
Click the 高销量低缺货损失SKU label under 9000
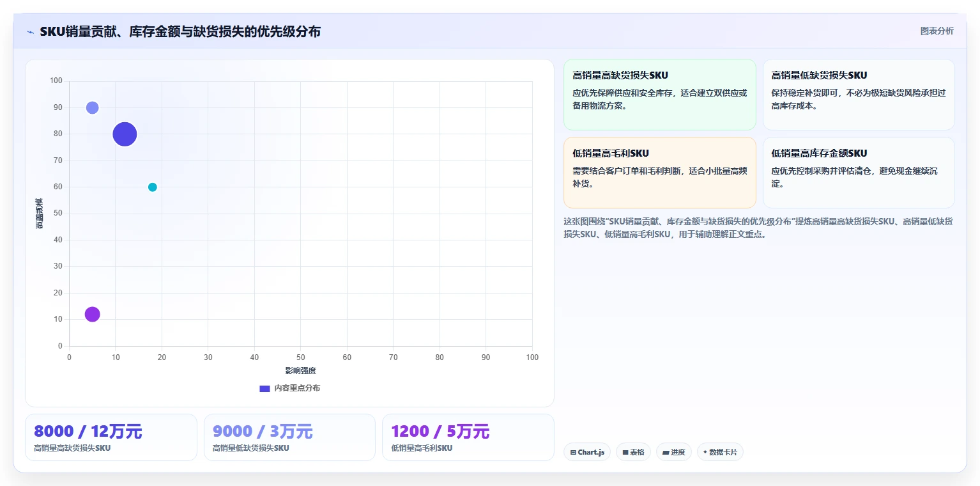[x=250, y=448]
